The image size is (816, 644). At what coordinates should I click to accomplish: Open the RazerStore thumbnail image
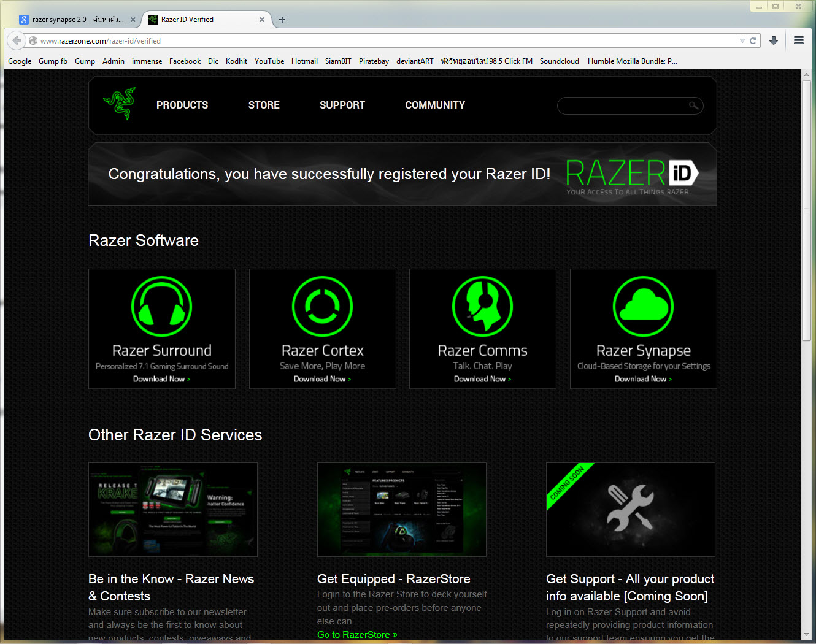point(402,510)
